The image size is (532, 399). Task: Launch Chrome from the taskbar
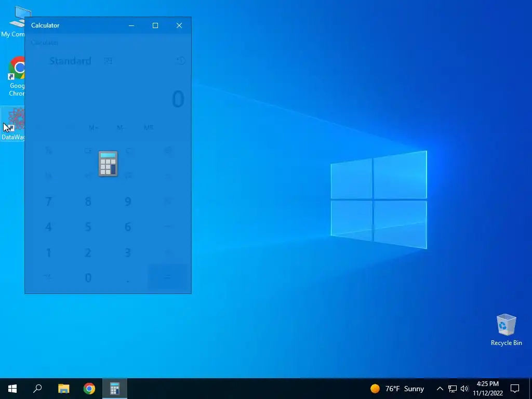pyautogui.click(x=89, y=389)
